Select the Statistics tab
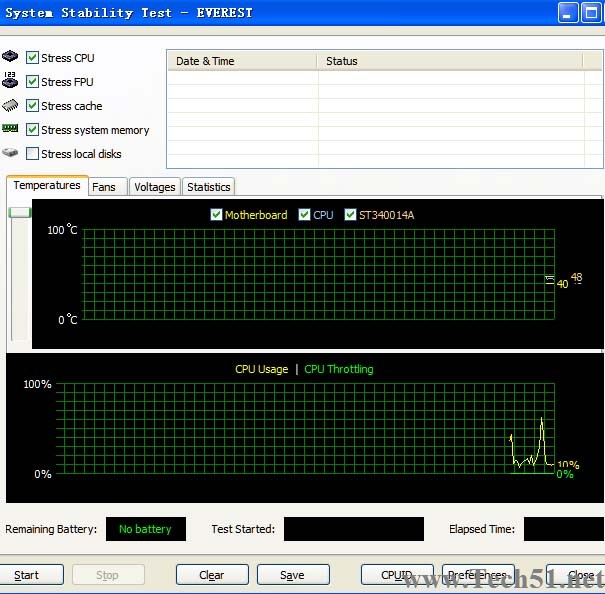Screen dimensions: 605x594 point(208,187)
